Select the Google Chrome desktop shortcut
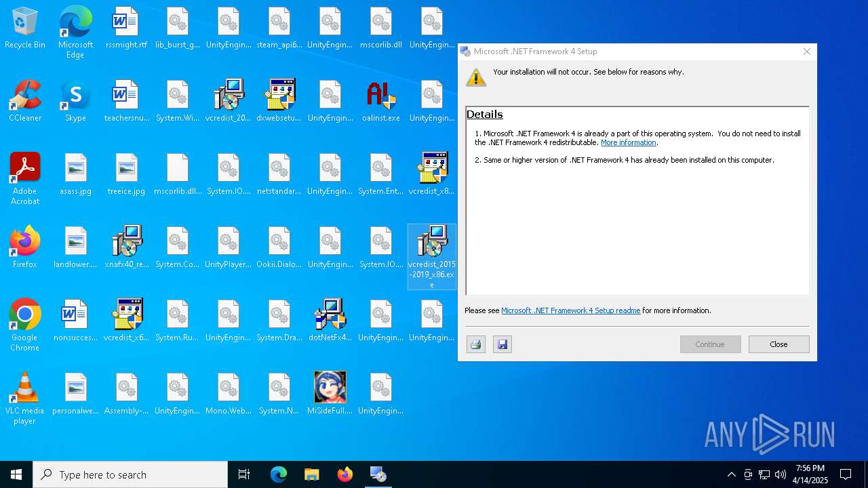The width and height of the screenshot is (868, 488). click(25, 325)
